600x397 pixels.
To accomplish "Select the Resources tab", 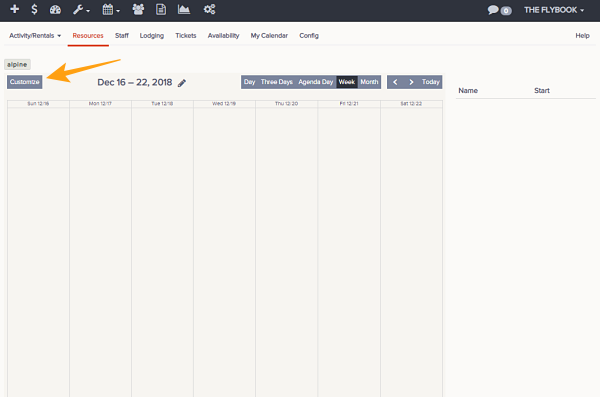I will tap(88, 36).
